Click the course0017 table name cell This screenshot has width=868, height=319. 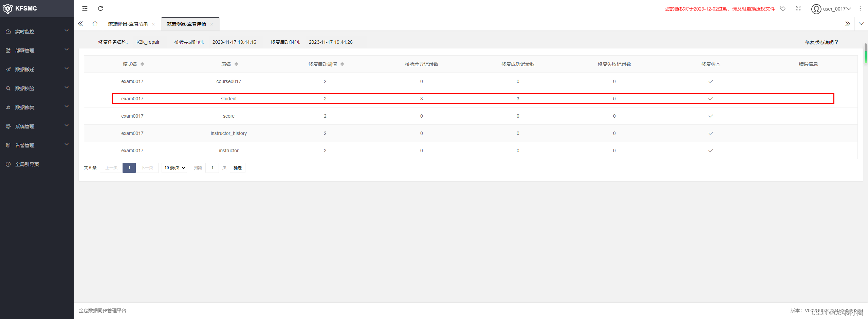[x=229, y=81]
